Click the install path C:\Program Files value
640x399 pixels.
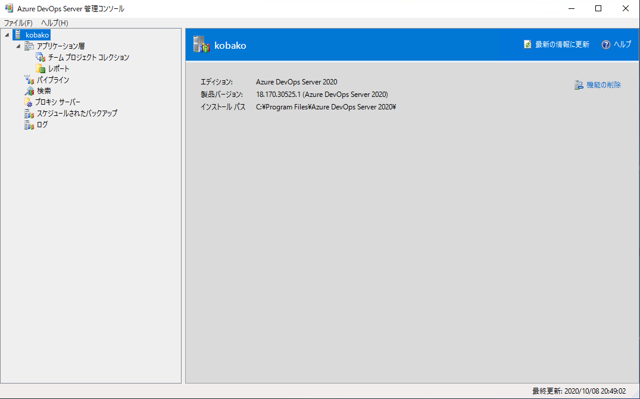coord(326,107)
